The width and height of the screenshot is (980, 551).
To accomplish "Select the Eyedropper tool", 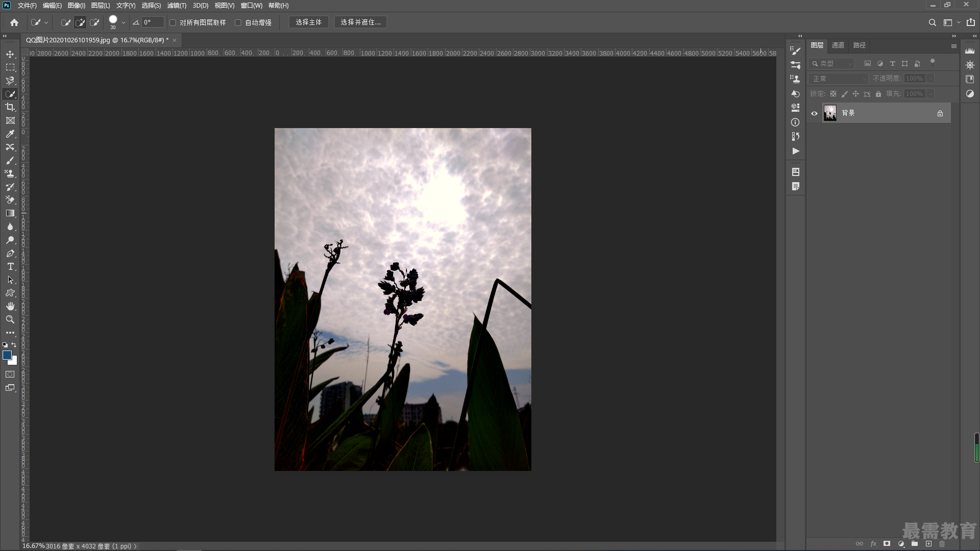I will coord(10,134).
